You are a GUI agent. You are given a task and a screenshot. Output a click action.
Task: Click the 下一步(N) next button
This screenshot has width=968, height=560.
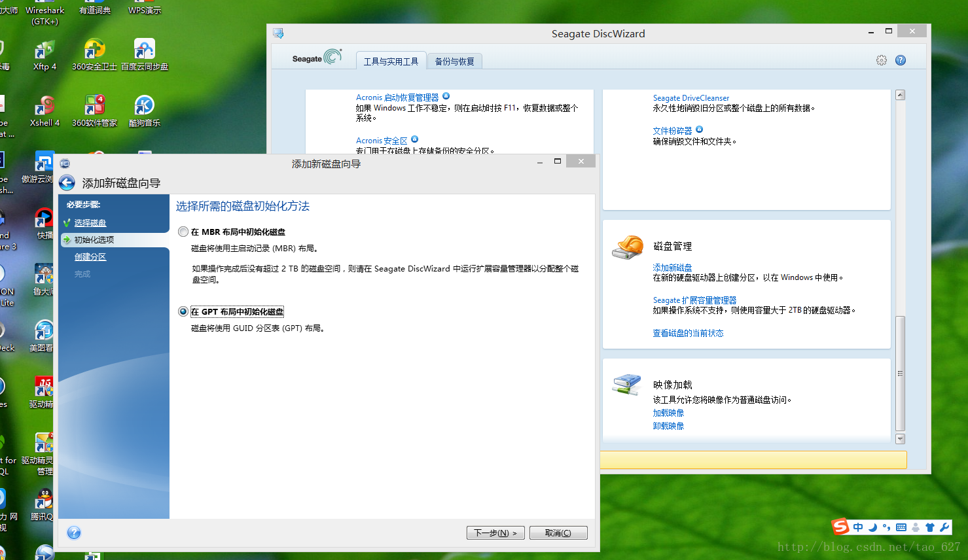tap(495, 533)
